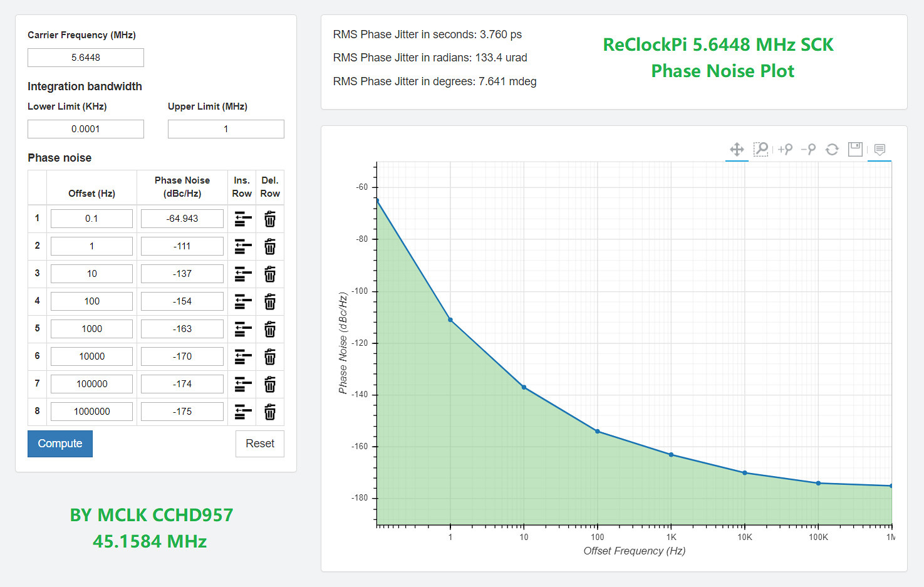Focus the Upper Limit (MHz) field

click(226, 129)
